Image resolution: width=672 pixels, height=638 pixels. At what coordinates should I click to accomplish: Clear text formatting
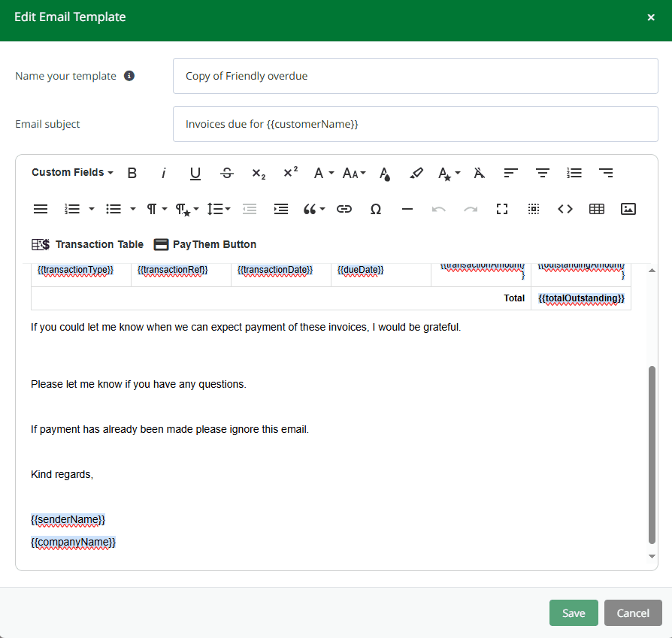coord(479,173)
